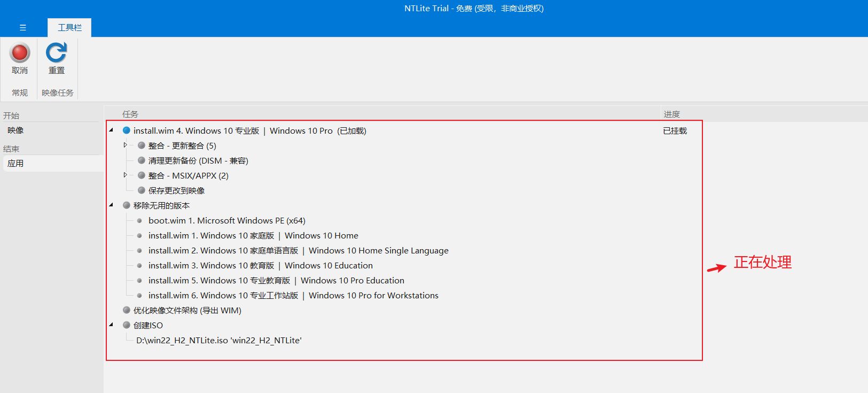Collapse the install.wim 4 Windows 10 Pro node
Image resolution: width=868 pixels, height=393 pixels.
[x=111, y=130]
